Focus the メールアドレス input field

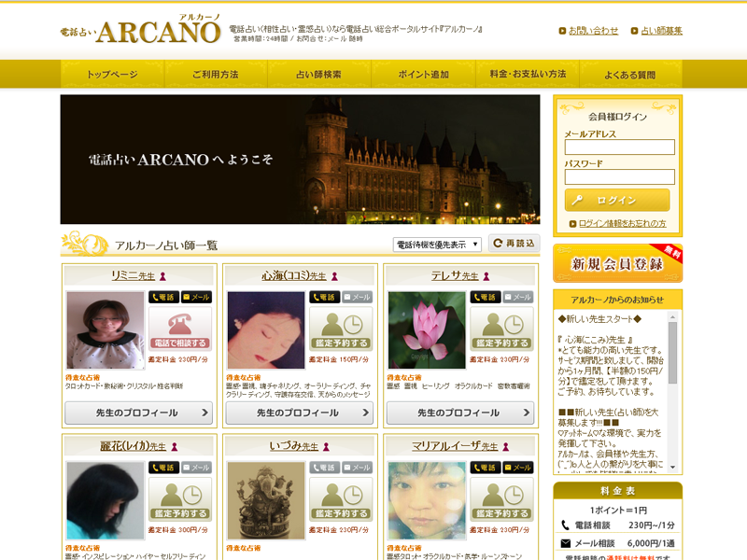pyautogui.click(x=619, y=147)
